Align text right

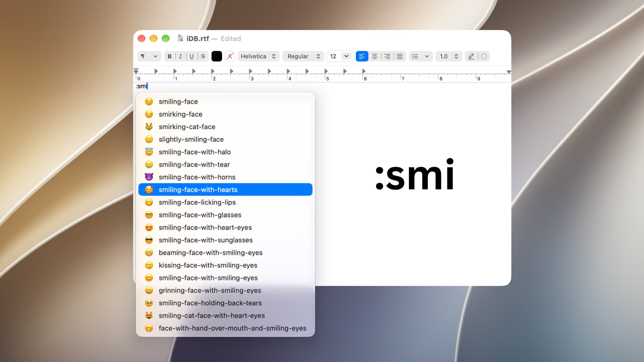tap(387, 56)
